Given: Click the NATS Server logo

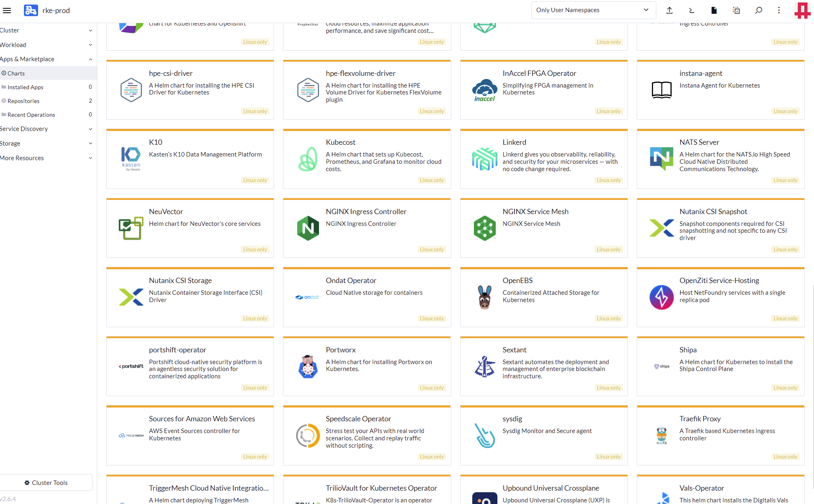Looking at the screenshot, I should pos(662,159).
